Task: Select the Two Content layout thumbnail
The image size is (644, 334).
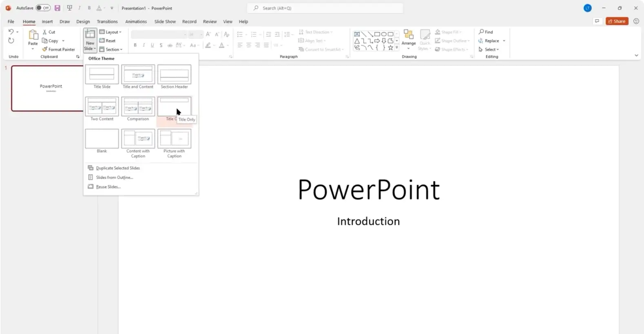Action: click(x=102, y=107)
